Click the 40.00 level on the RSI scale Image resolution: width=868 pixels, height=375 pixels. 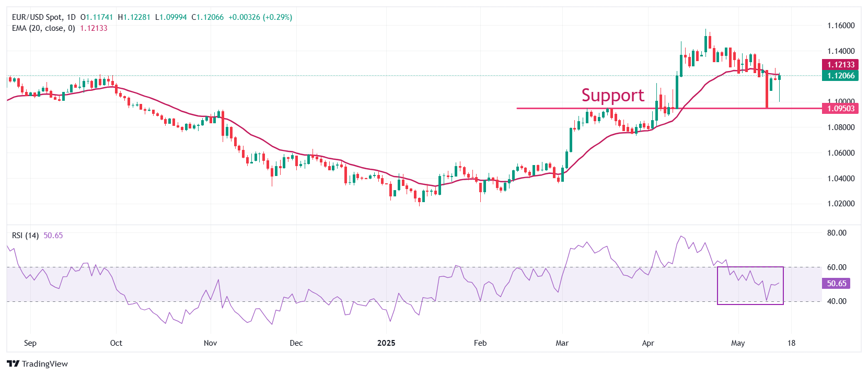(837, 301)
